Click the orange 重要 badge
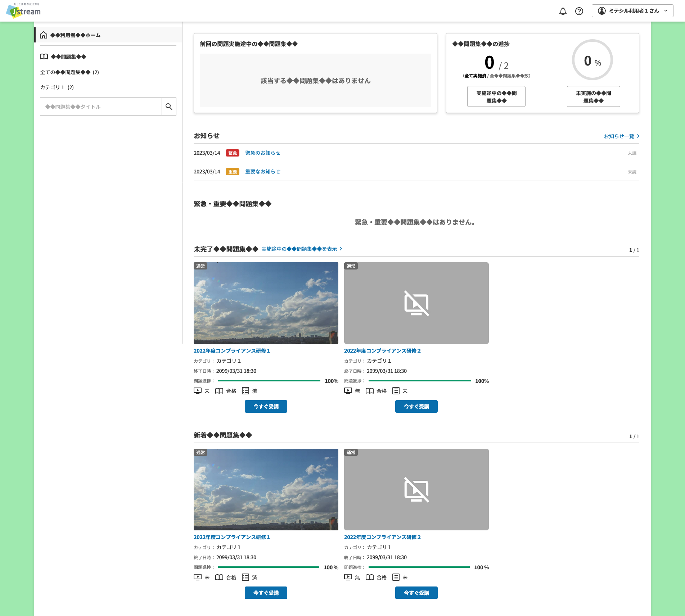Viewport: 685px width, 616px height. 233,172
